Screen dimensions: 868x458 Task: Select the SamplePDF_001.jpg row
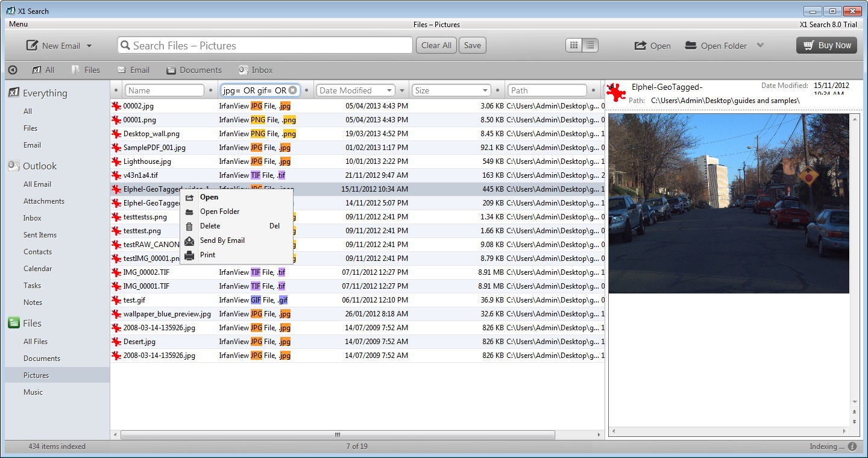pos(357,148)
